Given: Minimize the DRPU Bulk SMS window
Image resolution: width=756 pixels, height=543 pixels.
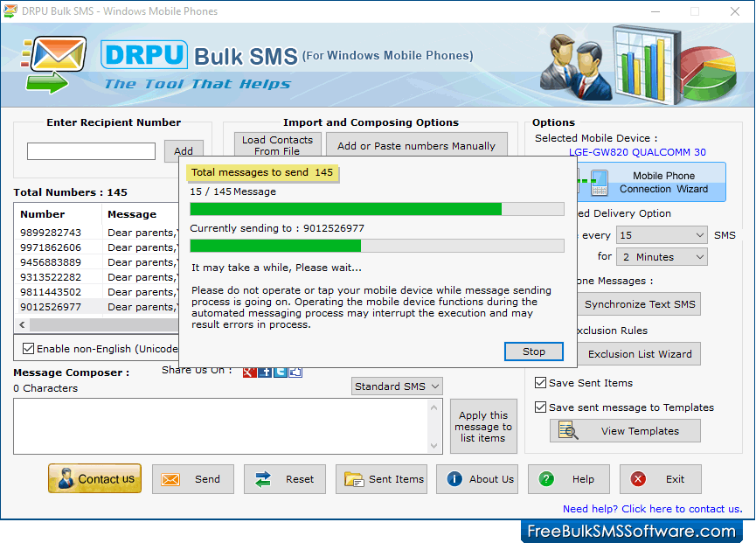Looking at the screenshot, I should [655, 11].
